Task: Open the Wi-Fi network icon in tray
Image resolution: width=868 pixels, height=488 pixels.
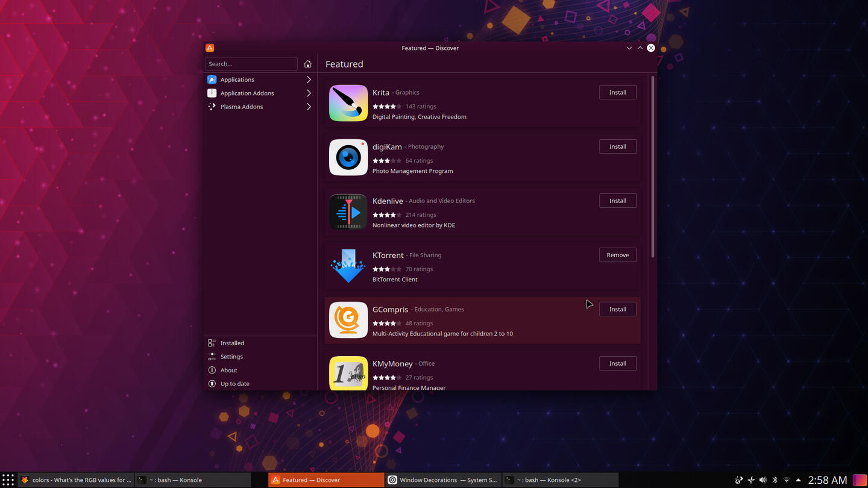Action: point(787,480)
